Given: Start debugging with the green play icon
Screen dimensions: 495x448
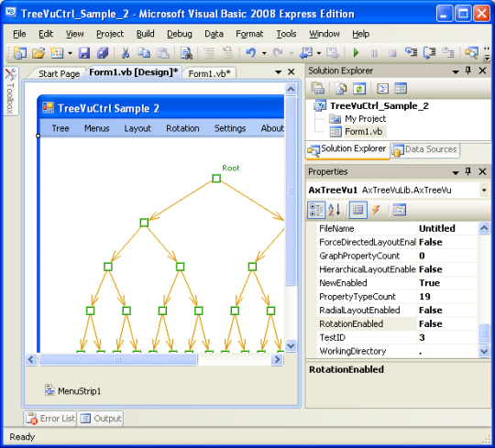Looking at the screenshot, I should [x=356, y=53].
